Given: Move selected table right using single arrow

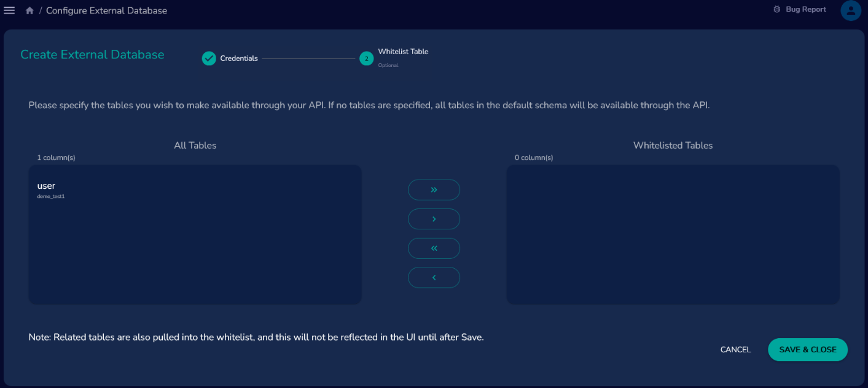Looking at the screenshot, I should point(434,219).
